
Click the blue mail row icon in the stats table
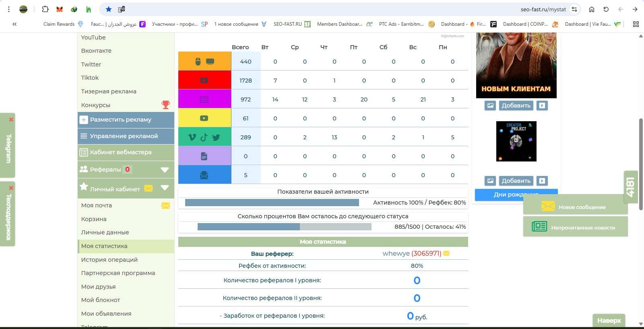click(204, 175)
